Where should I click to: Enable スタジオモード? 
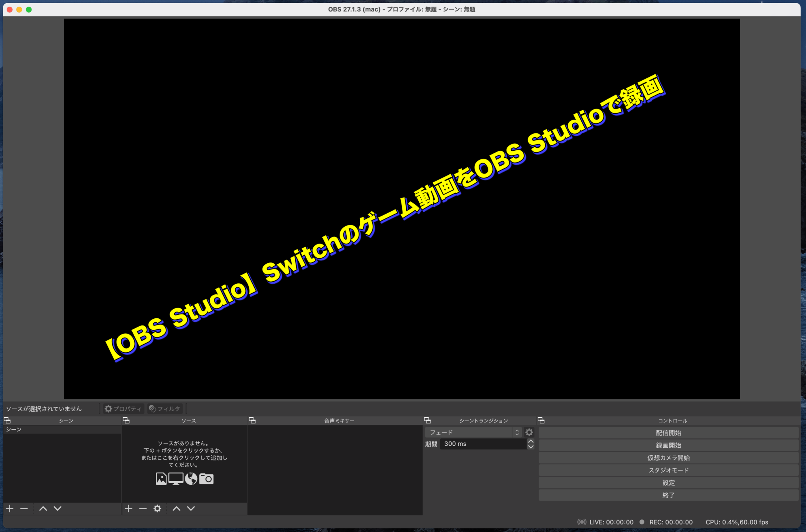pyautogui.click(x=669, y=470)
